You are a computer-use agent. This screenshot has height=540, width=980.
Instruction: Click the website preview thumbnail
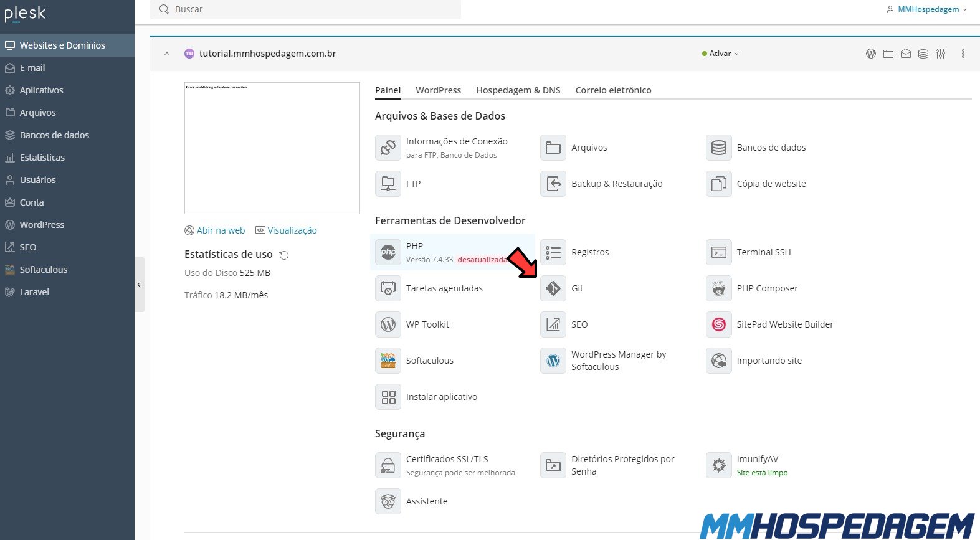pyautogui.click(x=272, y=148)
